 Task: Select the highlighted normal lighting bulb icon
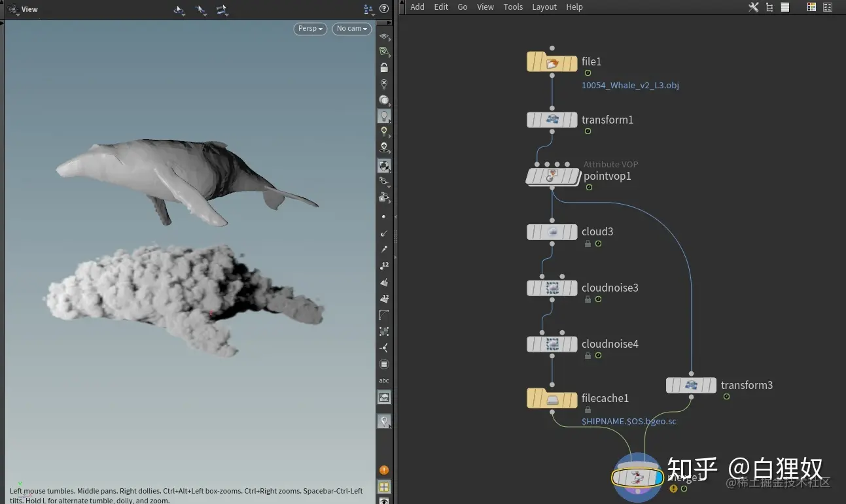(384, 116)
